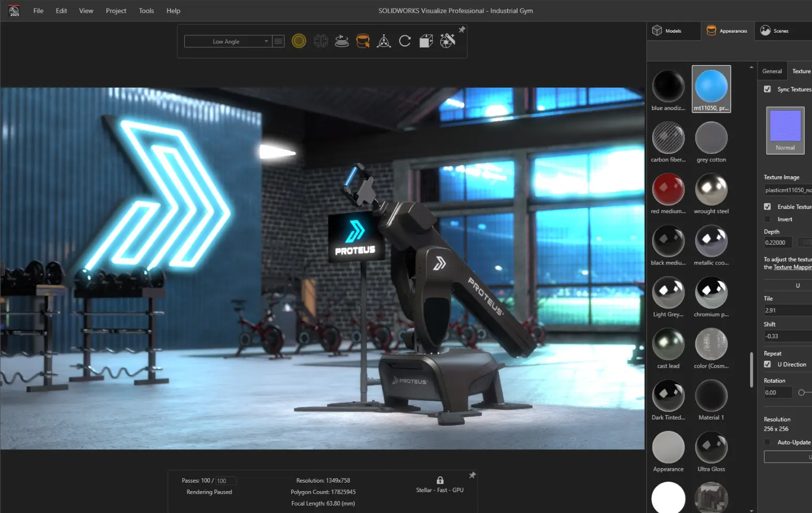Open the Tools menu
The width and height of the screenshot is (812, 513).
(146, 11)
